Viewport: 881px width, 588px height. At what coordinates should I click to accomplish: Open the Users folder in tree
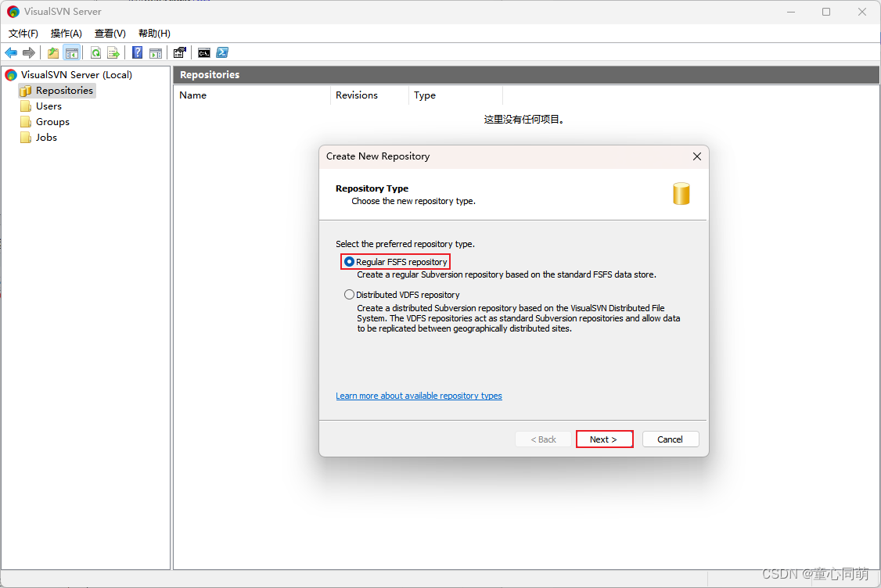coord(41,106)
